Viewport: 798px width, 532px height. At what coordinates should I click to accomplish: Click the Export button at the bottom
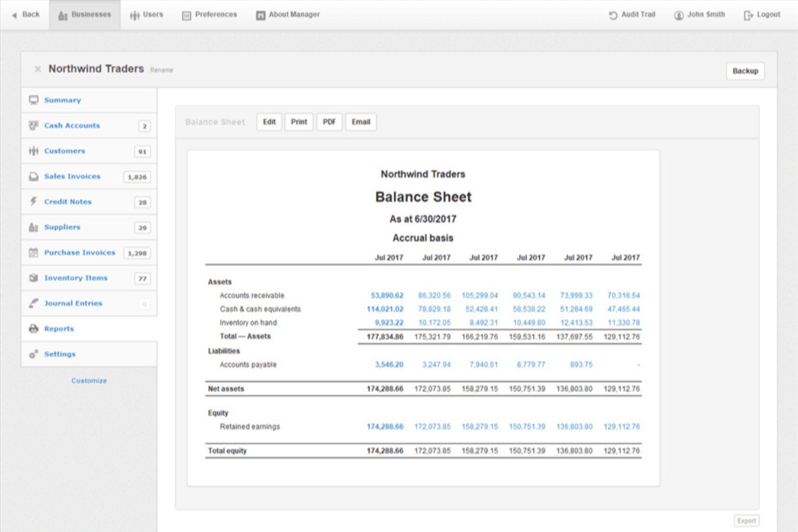(x=746, y=521)
